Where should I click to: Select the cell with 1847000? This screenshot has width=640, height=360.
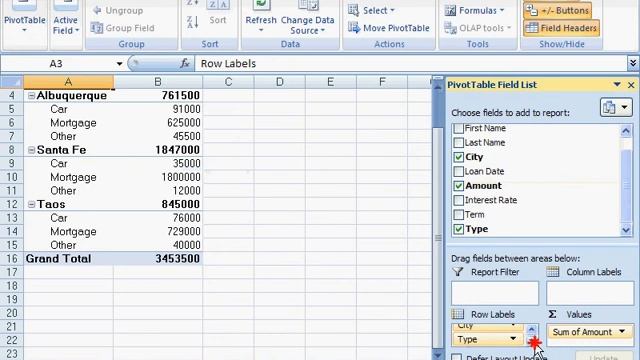point(158,150)
